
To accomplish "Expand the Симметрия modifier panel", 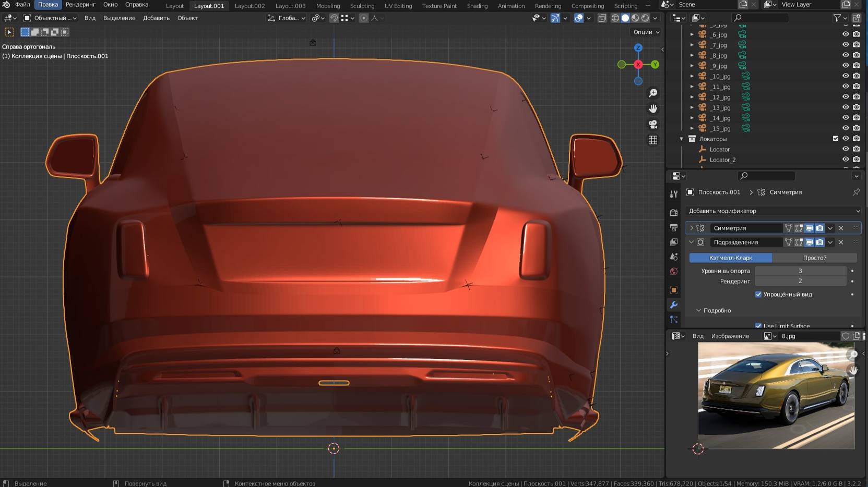I will coord(692,228).
